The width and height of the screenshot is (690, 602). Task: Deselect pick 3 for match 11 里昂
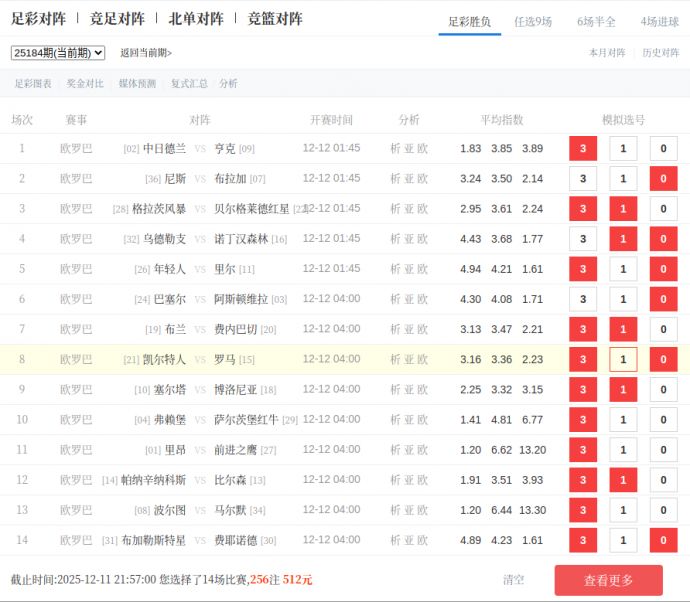point(583,450)
